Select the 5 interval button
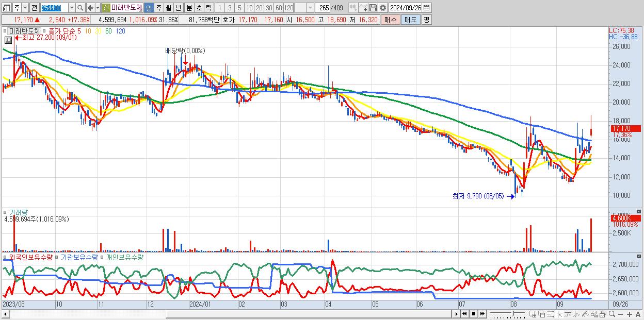This screenshot has width=644, height=320. (x=239, y=8)
